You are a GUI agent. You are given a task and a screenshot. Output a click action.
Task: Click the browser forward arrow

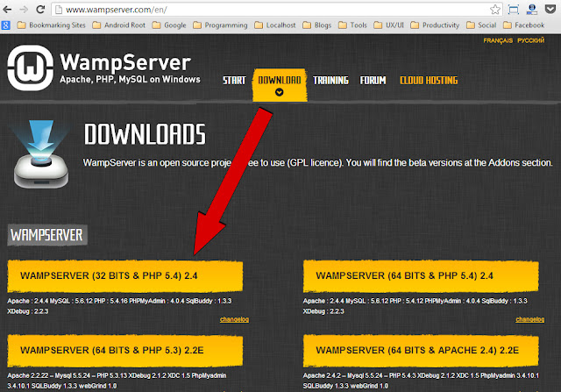coord(24,10)
